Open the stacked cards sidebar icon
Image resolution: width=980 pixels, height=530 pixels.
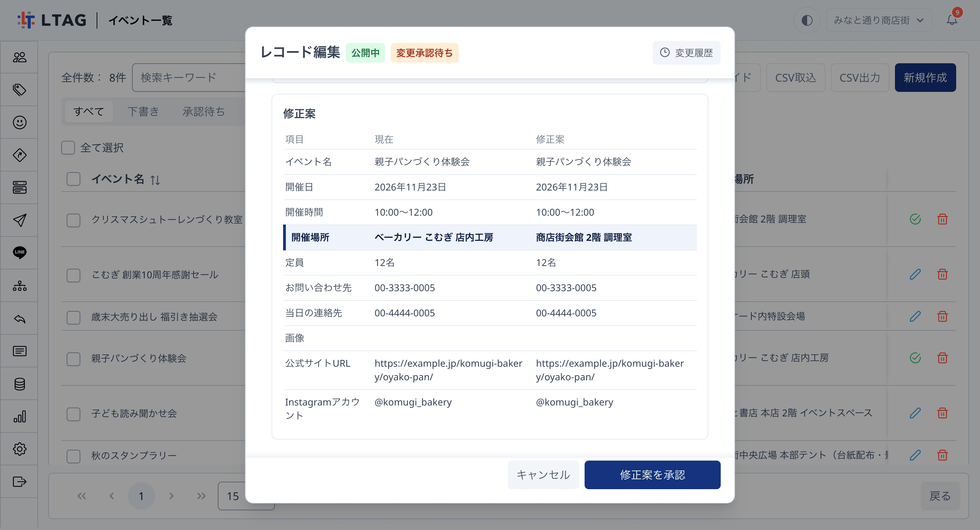pos(19,187)
